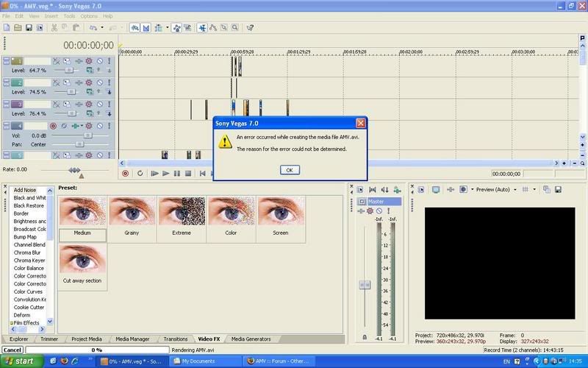Click OK in the Sony Vegas error dialog
This screenshot has width=588, height=368.
point(290,170)
